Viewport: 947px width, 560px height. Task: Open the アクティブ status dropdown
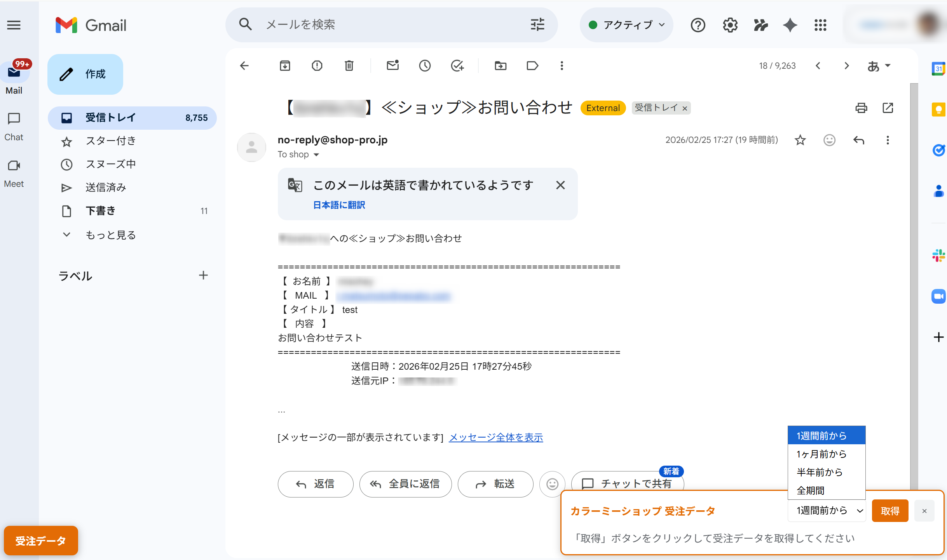click(x=626, y=25)
